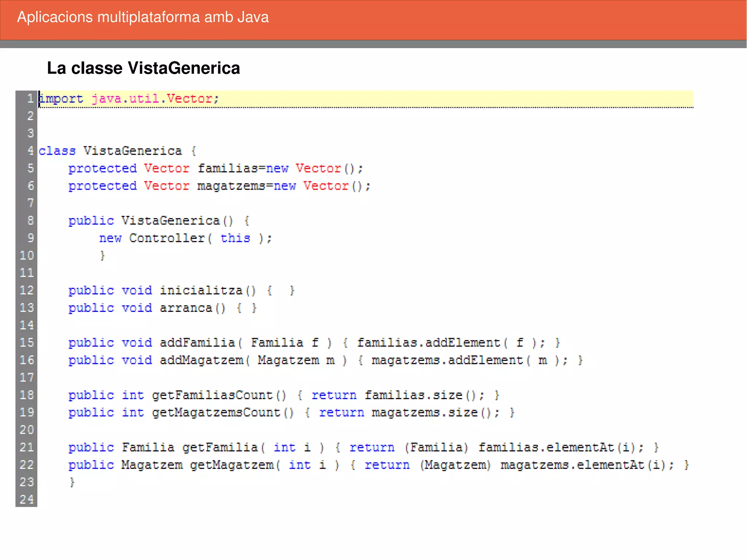
Task: Click line number 21 in the gutter
Action: point(27,447)
